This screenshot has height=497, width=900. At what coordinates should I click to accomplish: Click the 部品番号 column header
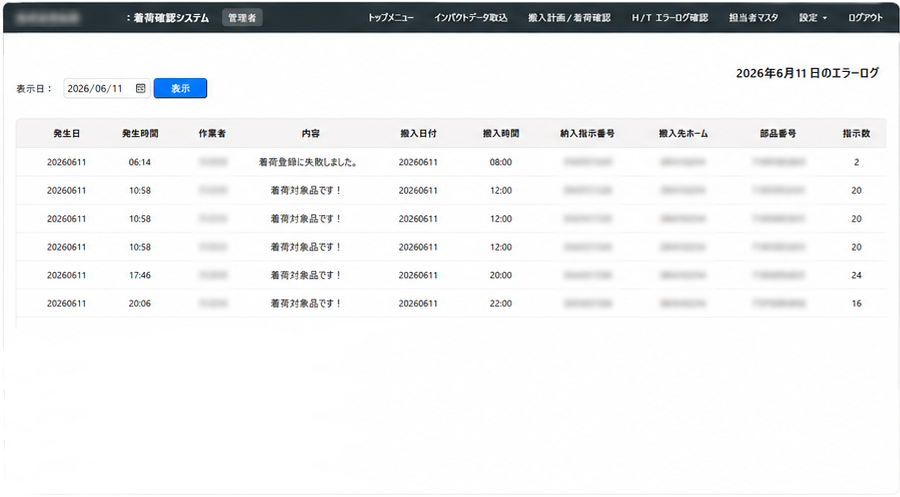coord(778,133)
